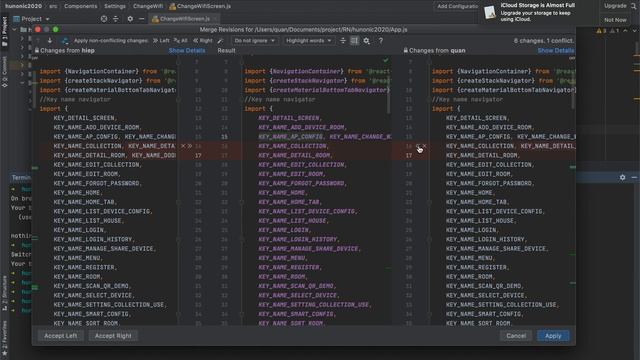Click the locate/select opened file icon in Project panel
Viewport: 640px width, 360px height.
click(x=104, y=19)
